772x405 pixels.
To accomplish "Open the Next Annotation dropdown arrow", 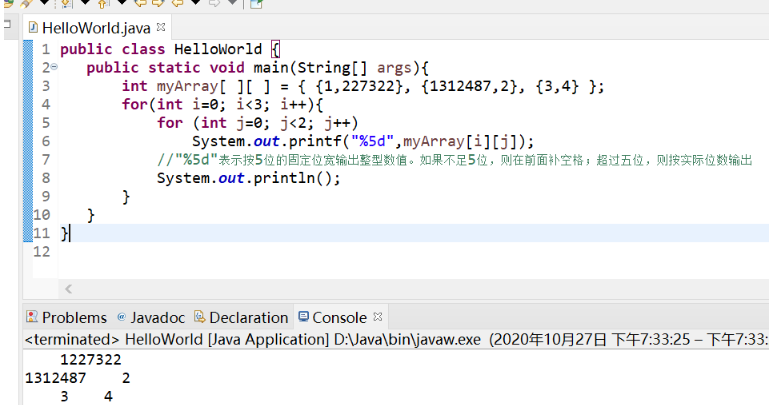I will pos(83,4).
